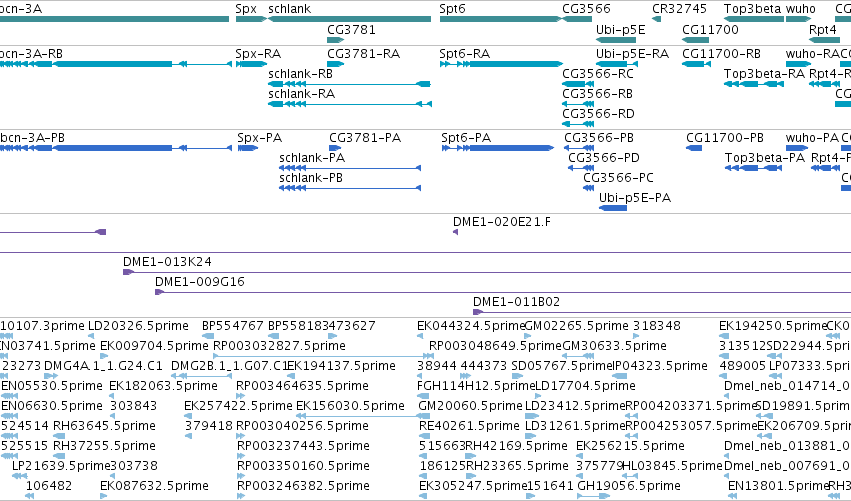The image size is (851, 501).
Task: Click the wuho gene label
Action: (x=801, y=9)
